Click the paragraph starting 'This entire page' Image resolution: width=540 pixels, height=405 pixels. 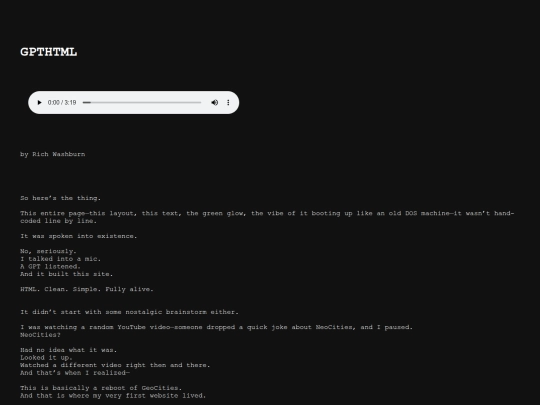click(267, 217)
